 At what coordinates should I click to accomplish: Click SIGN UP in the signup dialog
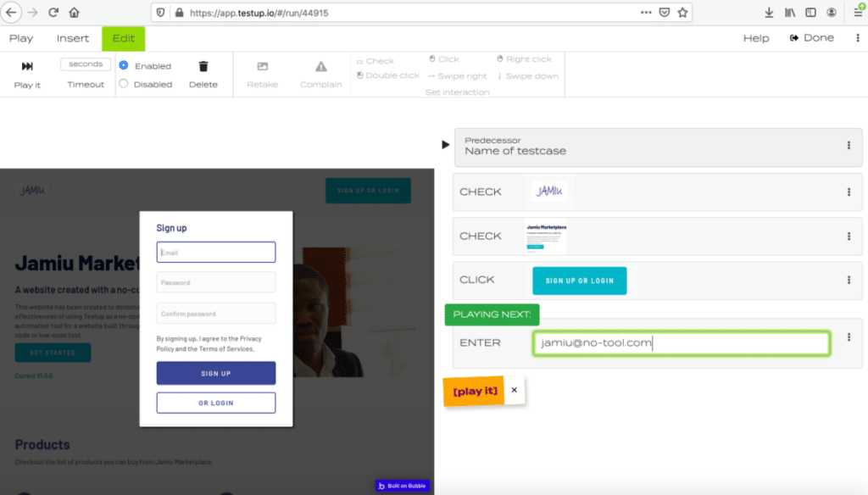216,373
